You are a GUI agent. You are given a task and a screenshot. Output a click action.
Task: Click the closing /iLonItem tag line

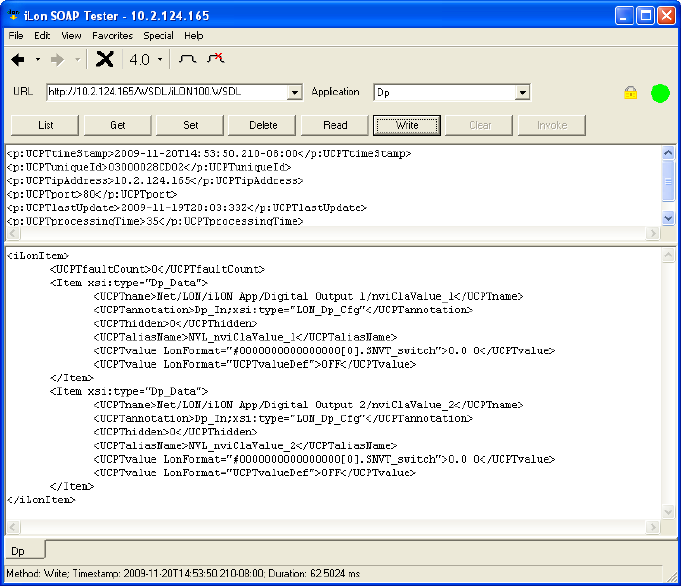(41, 500)
